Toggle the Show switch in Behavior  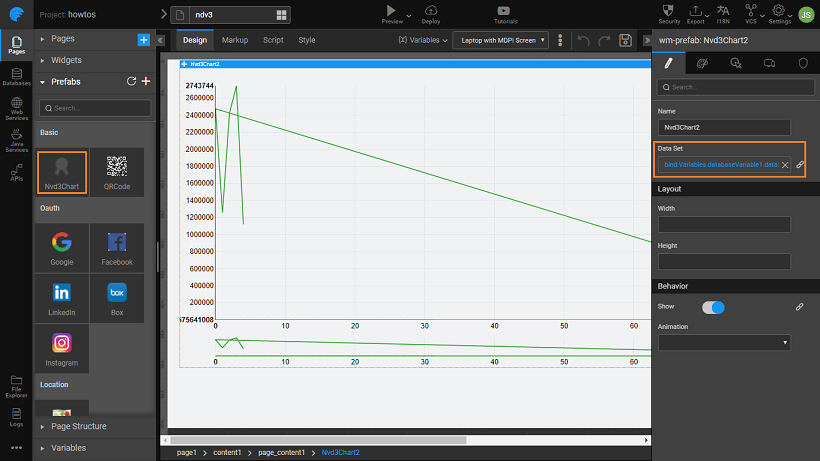(713, 307)
